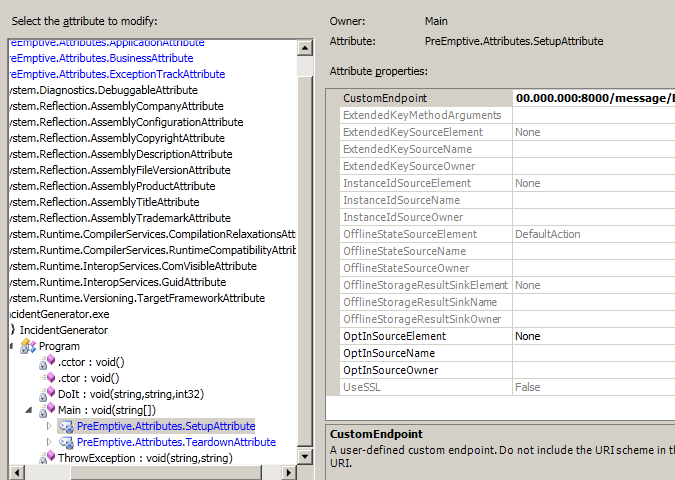Select AssemblyConfigurationAttribute in the tree
Screen dimensions: 675x480
coord(126,122)
